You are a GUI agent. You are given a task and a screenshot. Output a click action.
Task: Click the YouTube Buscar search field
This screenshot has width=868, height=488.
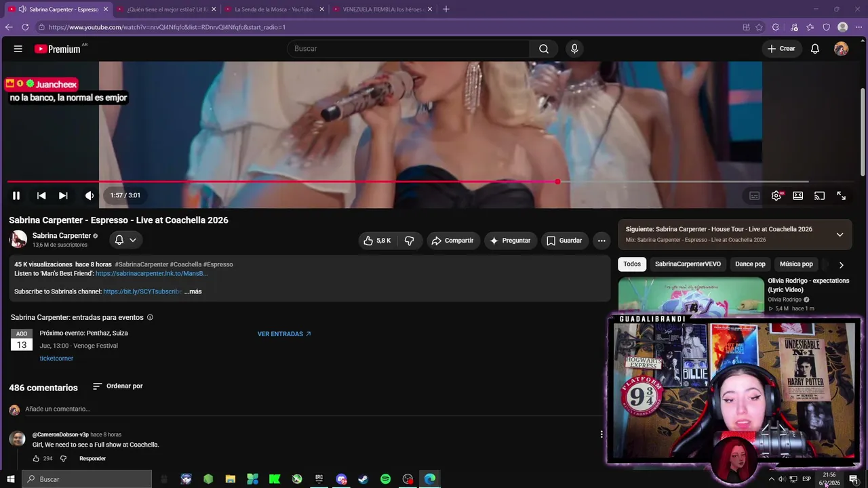click(x=409, y=49)
